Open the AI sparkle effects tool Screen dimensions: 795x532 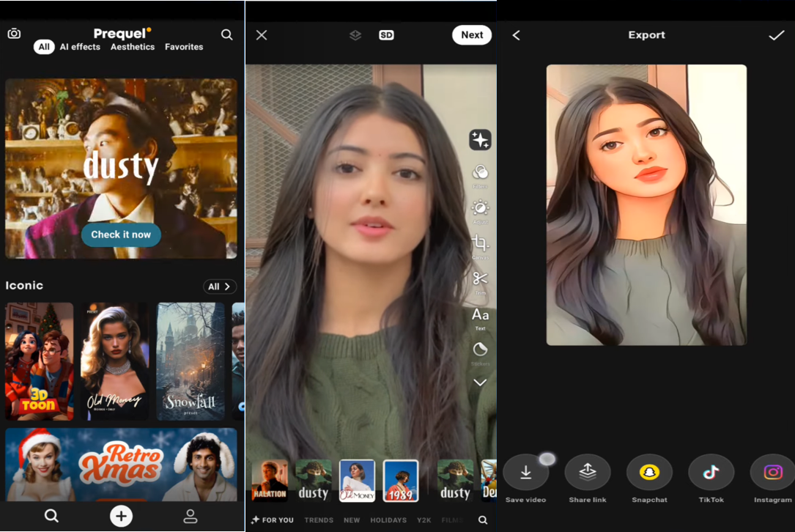point(480,139)
